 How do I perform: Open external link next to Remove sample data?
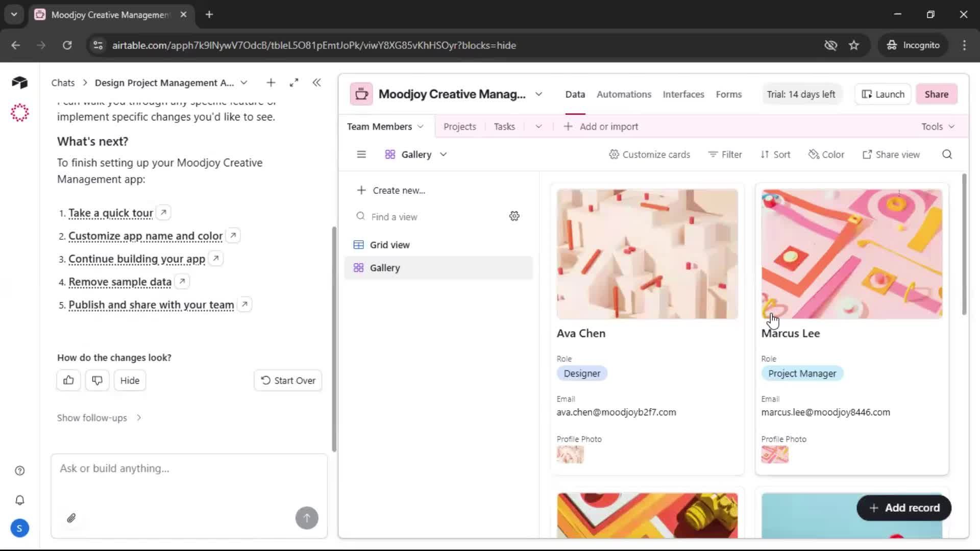[182, 281]
